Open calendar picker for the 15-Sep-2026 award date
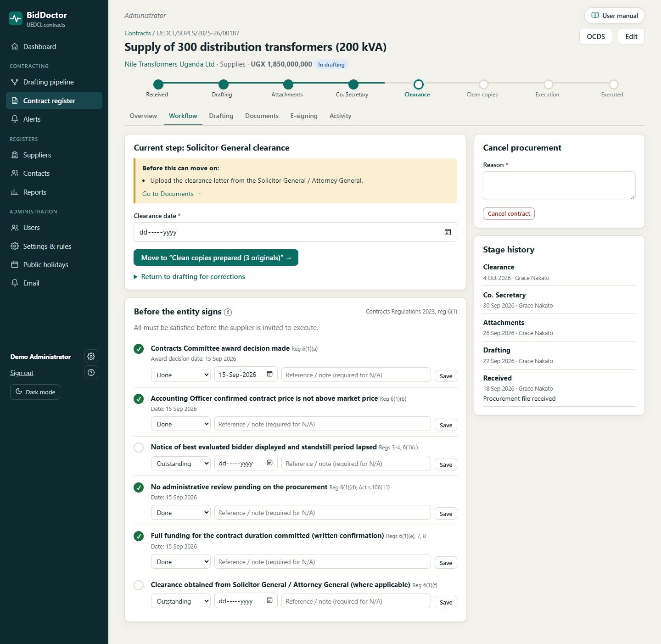This screenshot has height=644, width=661. coord(269,374)
